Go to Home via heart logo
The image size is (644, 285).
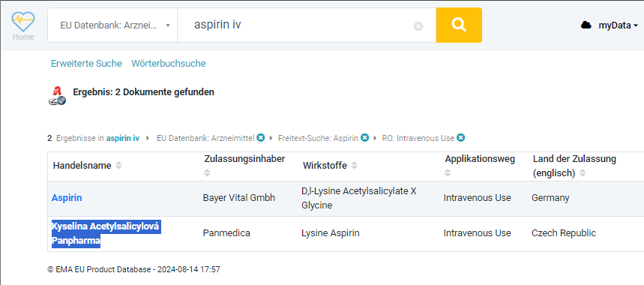[x=23, y=25]
